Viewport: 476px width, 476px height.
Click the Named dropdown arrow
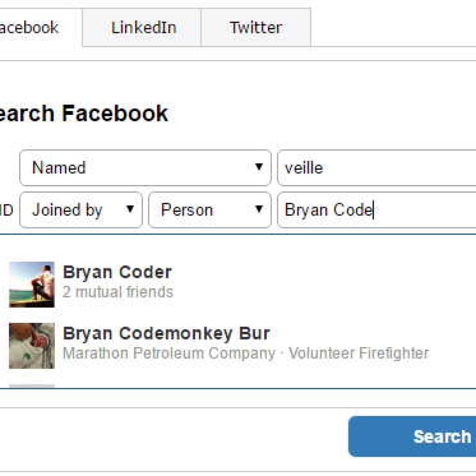point(258,167)
